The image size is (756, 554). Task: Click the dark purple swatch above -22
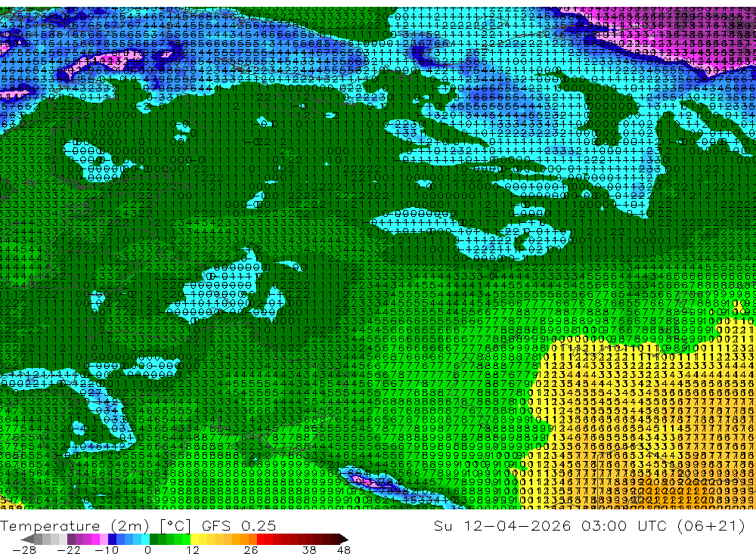(71, 539)
